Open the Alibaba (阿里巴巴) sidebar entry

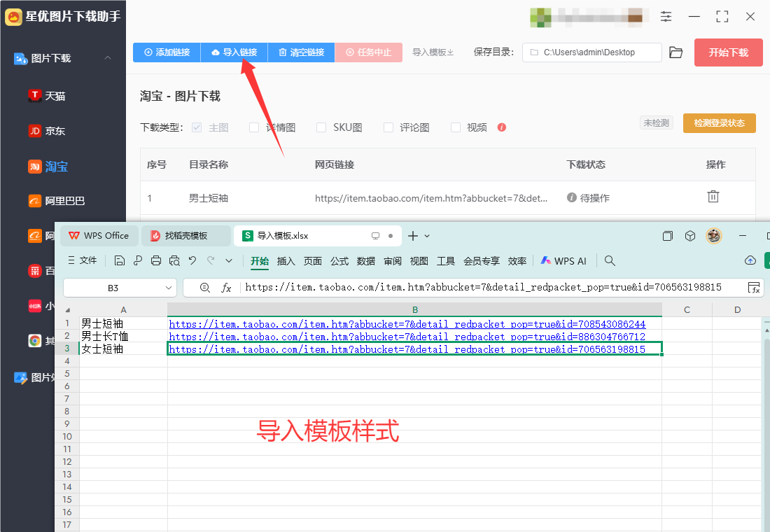[57, 201]
